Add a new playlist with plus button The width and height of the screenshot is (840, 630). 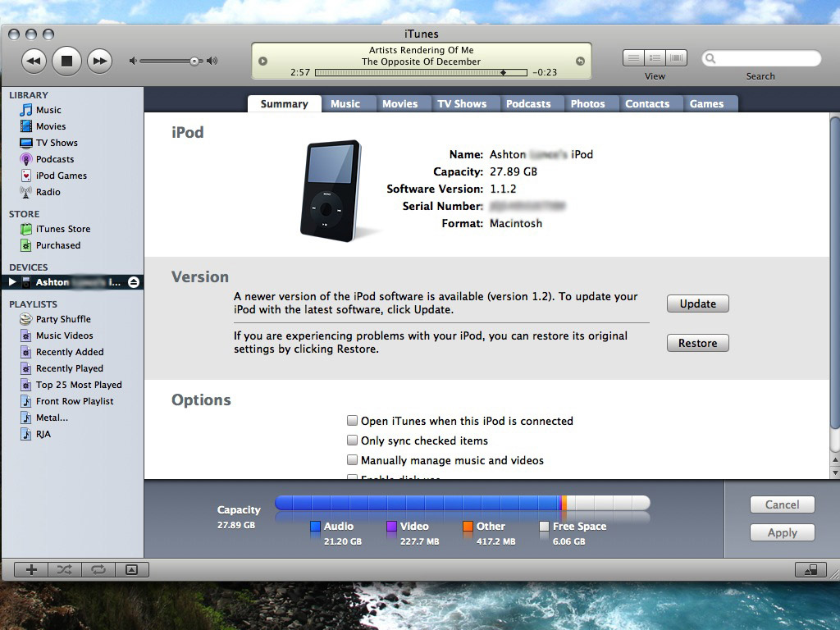click(31, 569)
